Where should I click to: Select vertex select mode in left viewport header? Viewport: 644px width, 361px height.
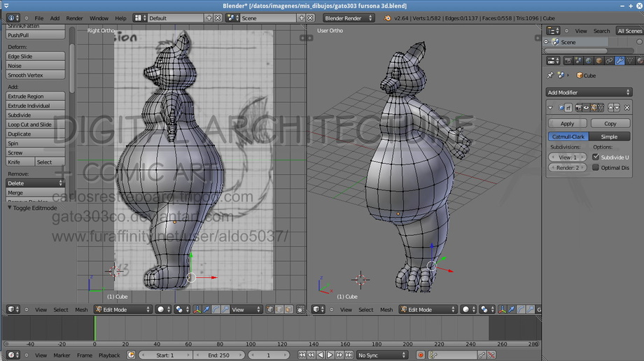pyautogui.click(x=271, y=309)
